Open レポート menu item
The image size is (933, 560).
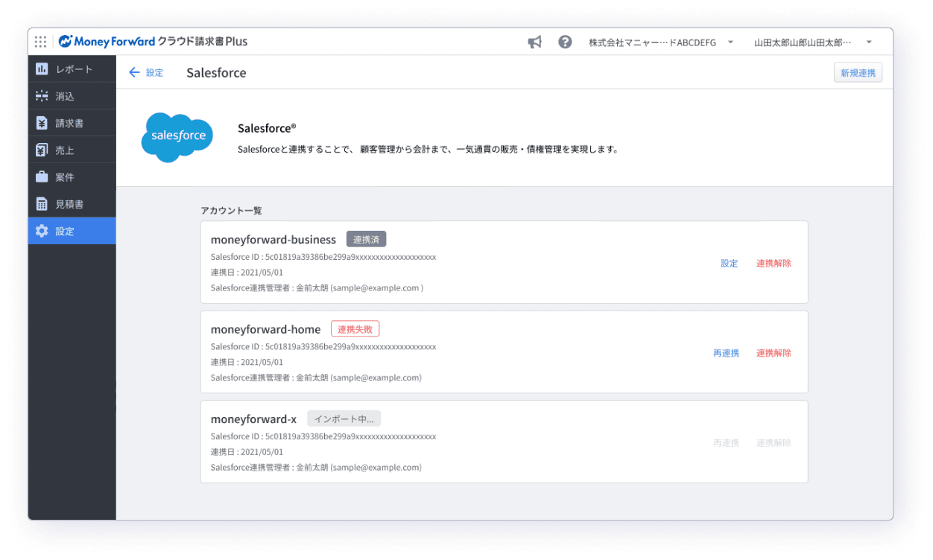click(72, 69)
